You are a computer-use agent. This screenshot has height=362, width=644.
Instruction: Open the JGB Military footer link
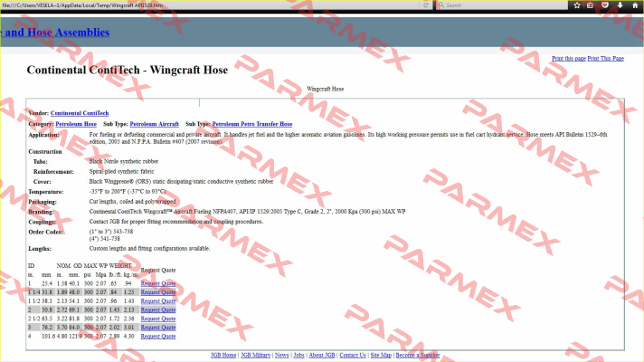pyautogui.click(x=255, y=355)
